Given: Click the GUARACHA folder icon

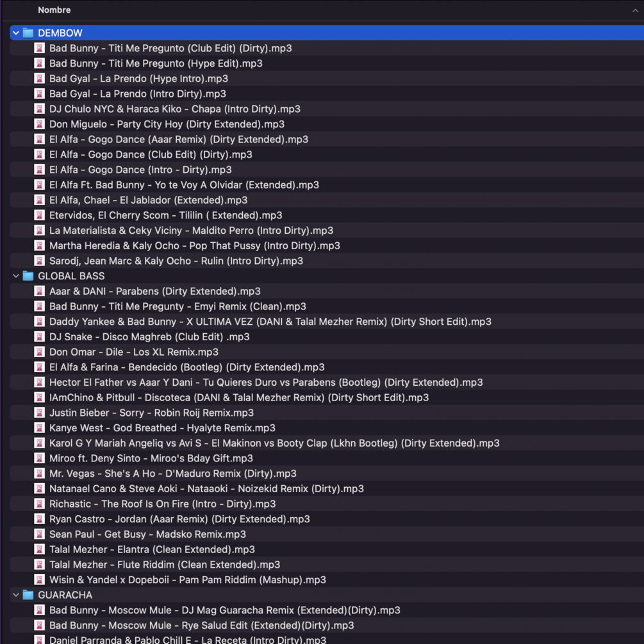Looking at the screenshot, I should coord(28,595).
